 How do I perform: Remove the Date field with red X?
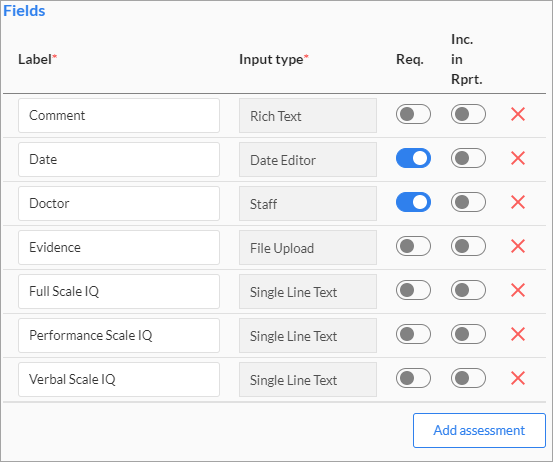[518, 158]
